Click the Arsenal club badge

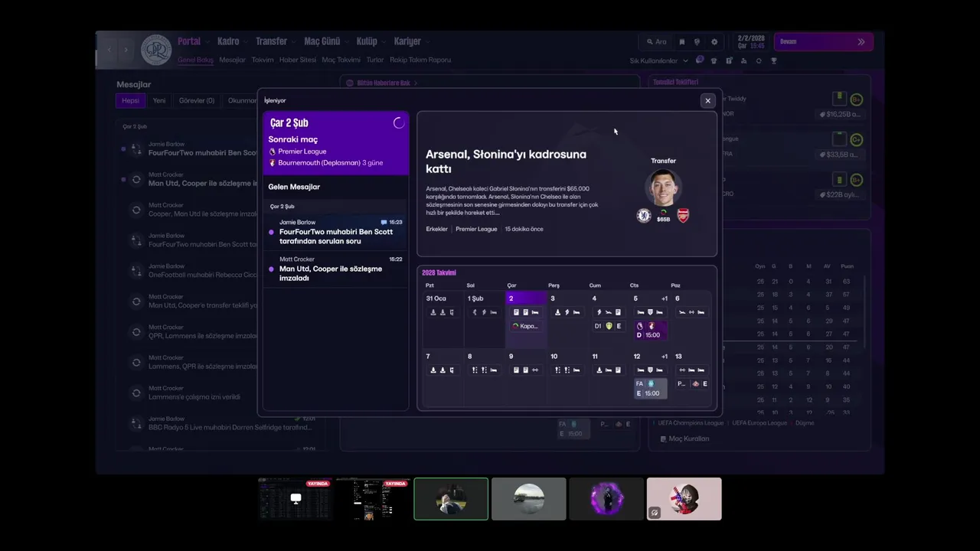683,216
